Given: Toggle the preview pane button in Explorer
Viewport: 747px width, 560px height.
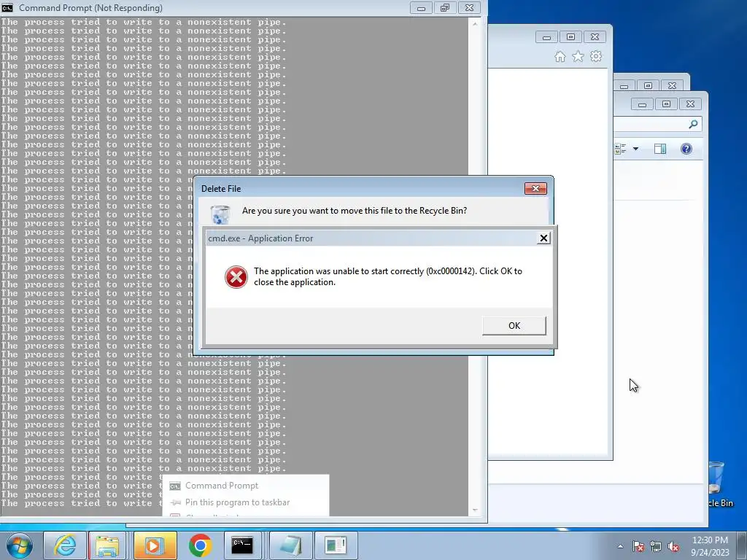Looking at the screenshot, I should click(x=659, y=149).
